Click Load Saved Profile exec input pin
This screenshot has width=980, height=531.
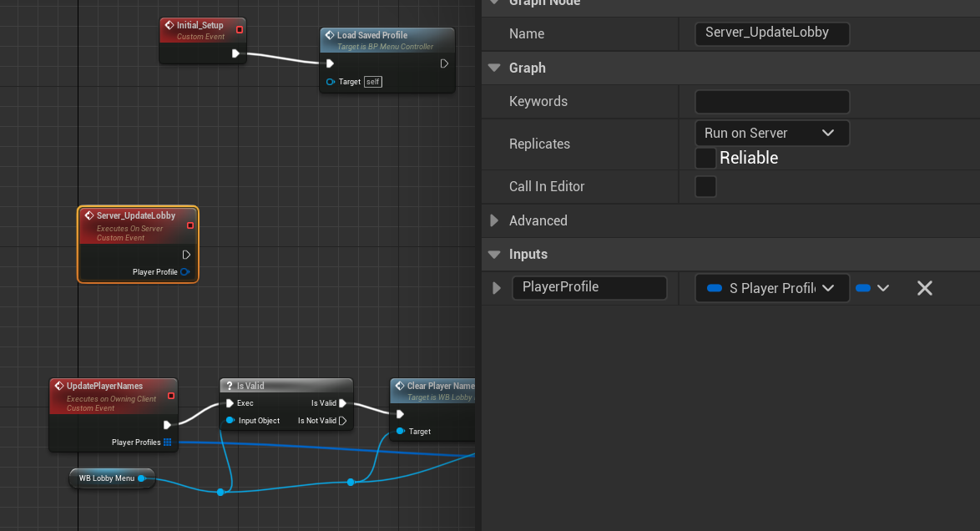tap(330, 63)
